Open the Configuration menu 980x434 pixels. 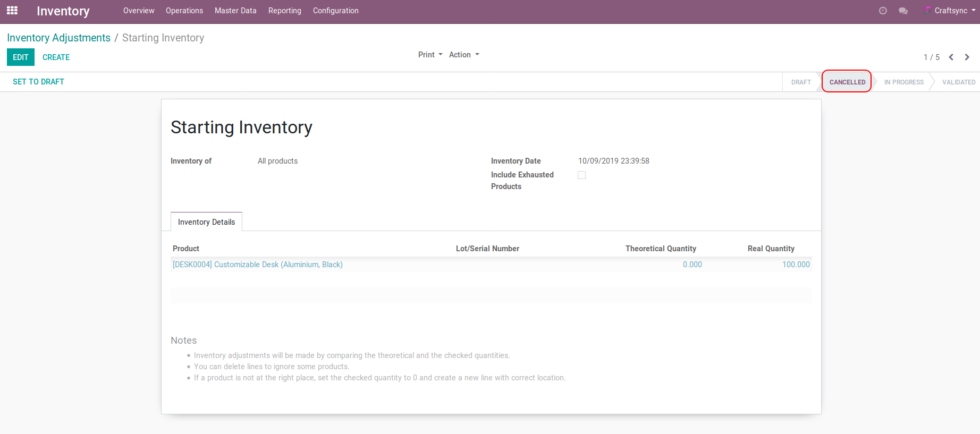tap(335, 11)
